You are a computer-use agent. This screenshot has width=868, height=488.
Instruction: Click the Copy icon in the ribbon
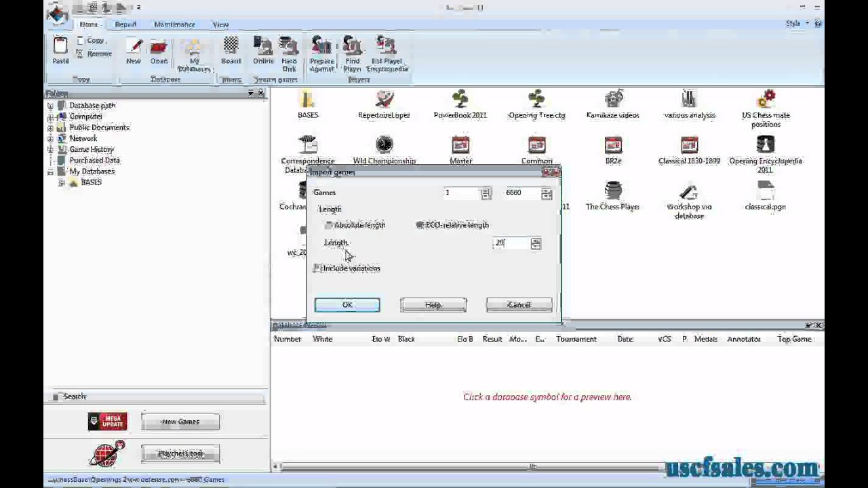click(80, 41)
